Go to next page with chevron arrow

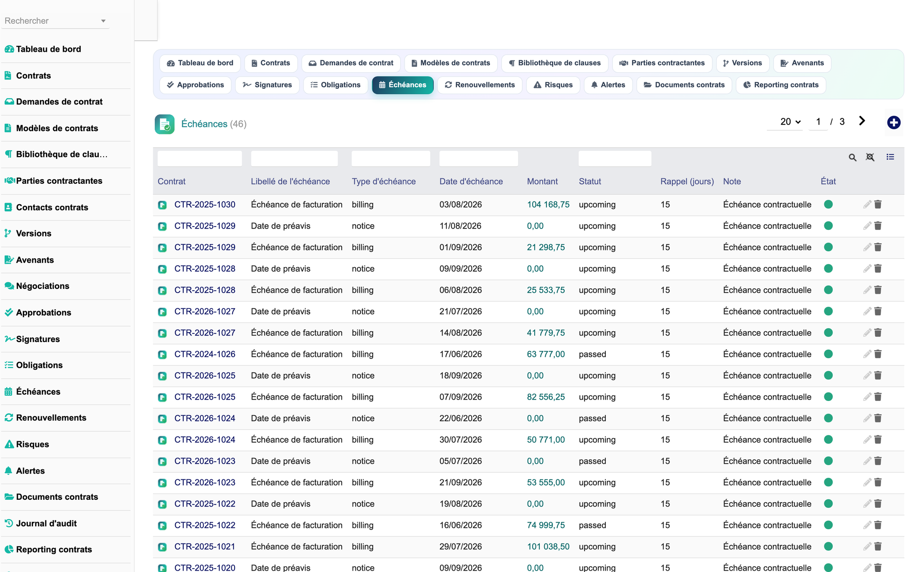(862, 121)
